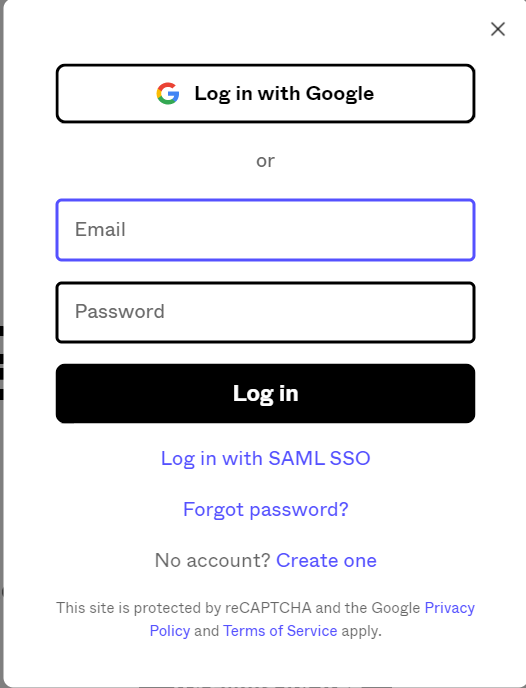526x688 pixels.
Task: Click the Password placeholder text
Action: (120, 312)
